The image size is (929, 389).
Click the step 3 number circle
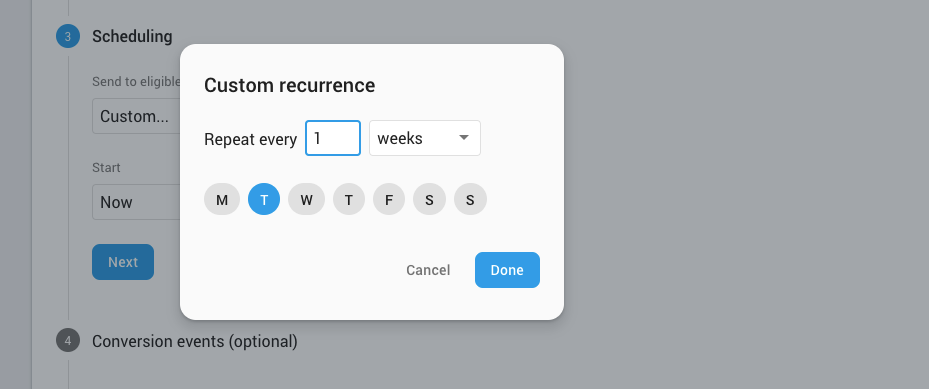[68, 37]
